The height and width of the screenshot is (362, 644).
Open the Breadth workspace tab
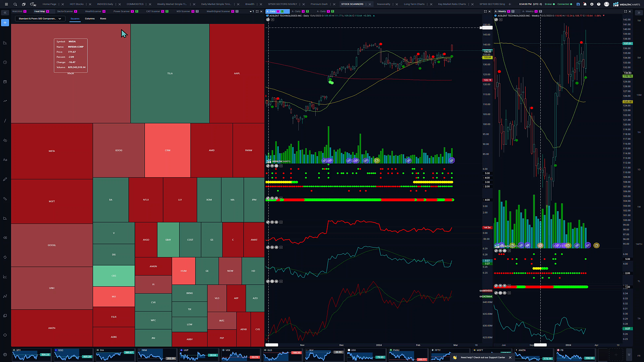(x=250, y=4)
